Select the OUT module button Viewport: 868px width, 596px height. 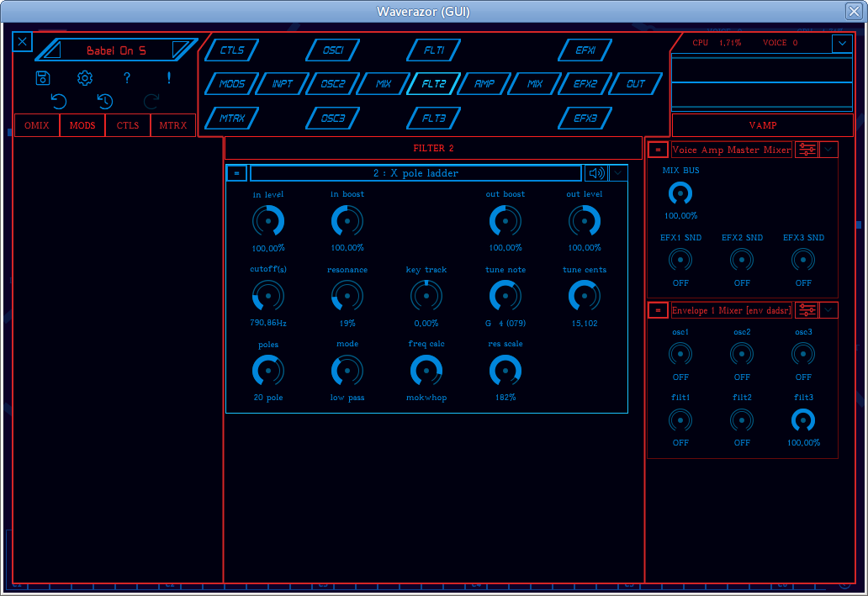[636, 84]
